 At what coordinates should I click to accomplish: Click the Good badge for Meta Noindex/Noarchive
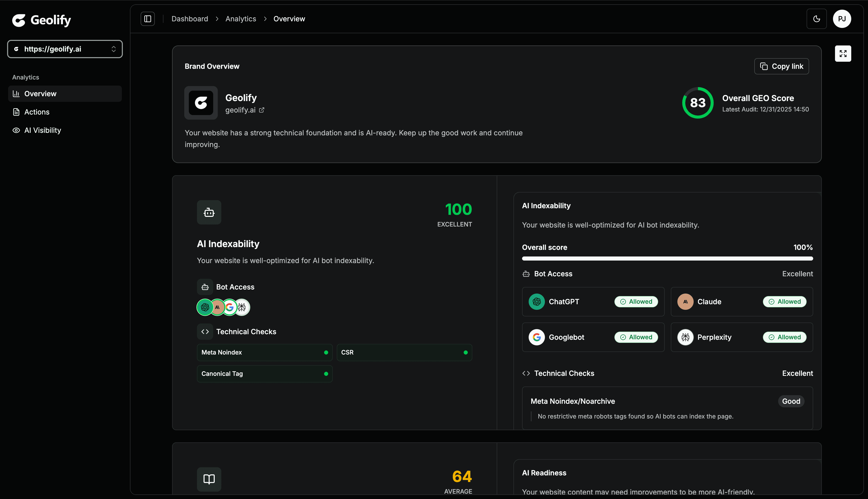[791, 401]
